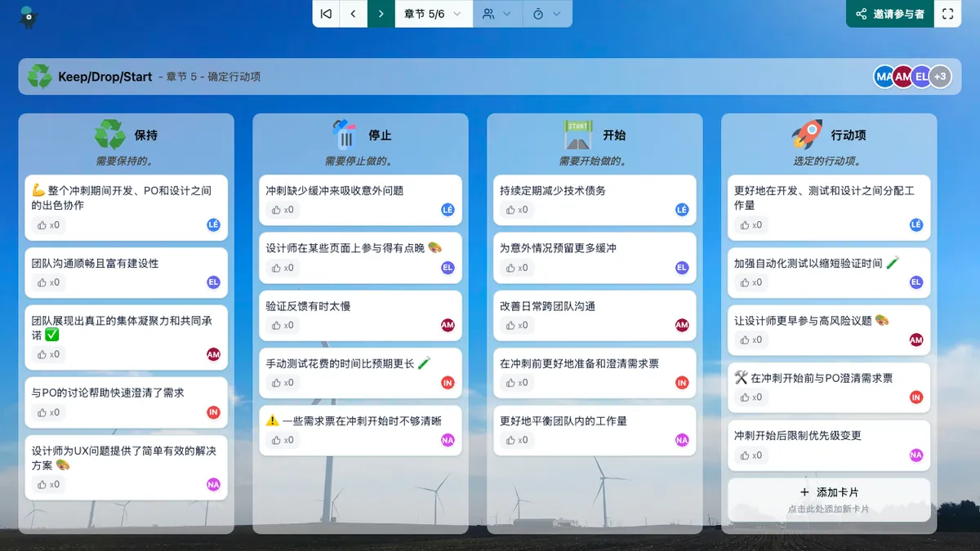
Task: Click the trash bin icon on 停止 column
Action: [x=344, y=135]
